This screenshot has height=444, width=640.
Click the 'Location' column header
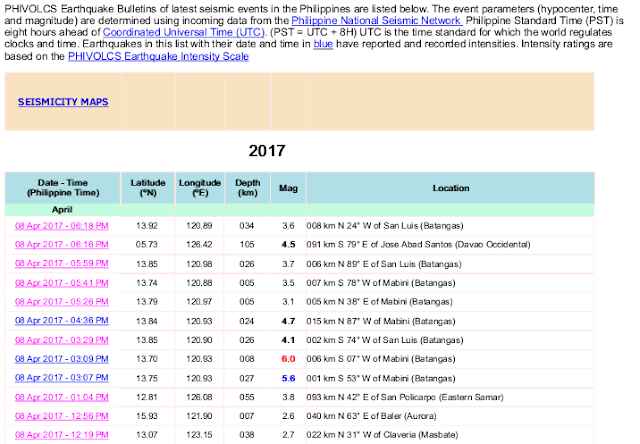coord(451,188)
